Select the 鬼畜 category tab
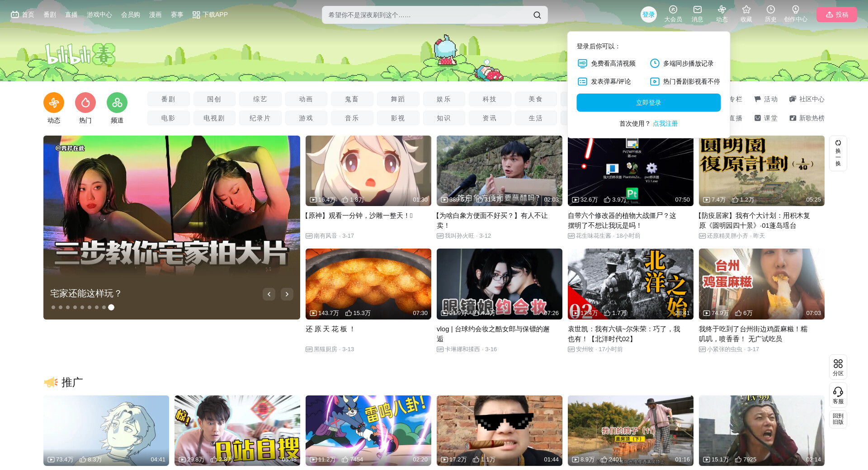Image resolution: width=868 pixels, height=470 pixels. [x=352, y=99]
